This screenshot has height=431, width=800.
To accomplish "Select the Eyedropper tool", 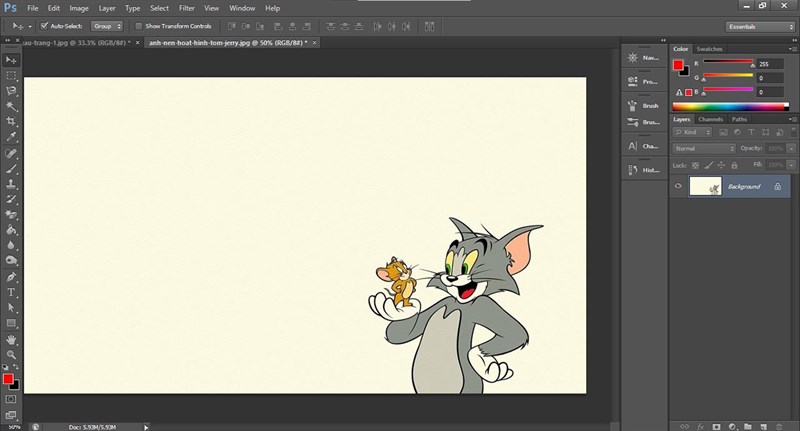I will (x=11, y=137).
